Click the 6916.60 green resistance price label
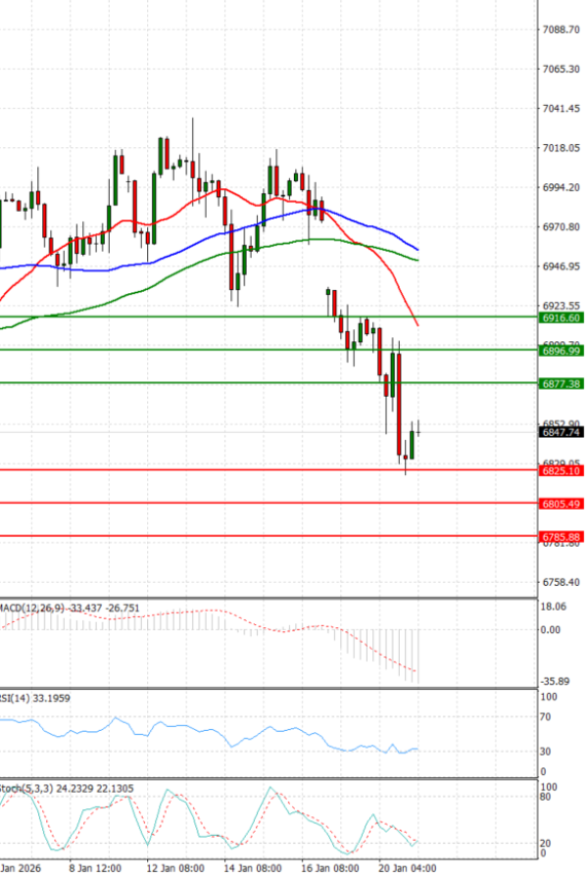Screen dimensions: 588x877 (x=562, y=317)
